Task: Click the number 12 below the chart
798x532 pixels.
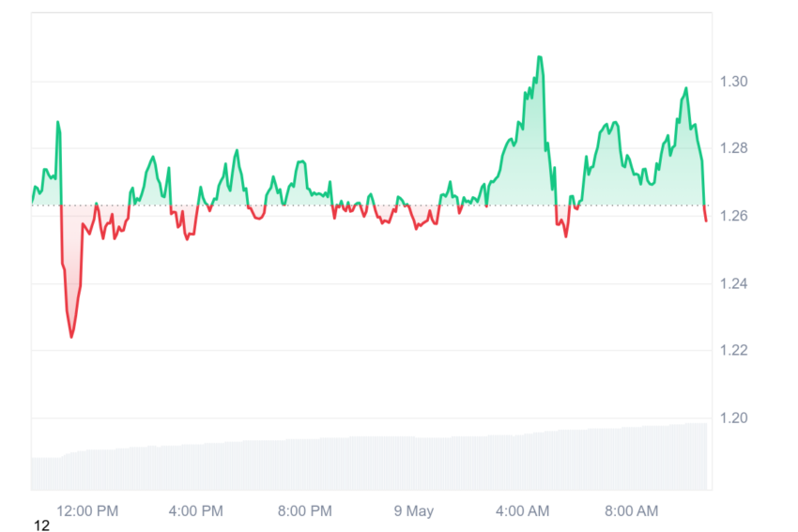Action: (x=41, y=525)
